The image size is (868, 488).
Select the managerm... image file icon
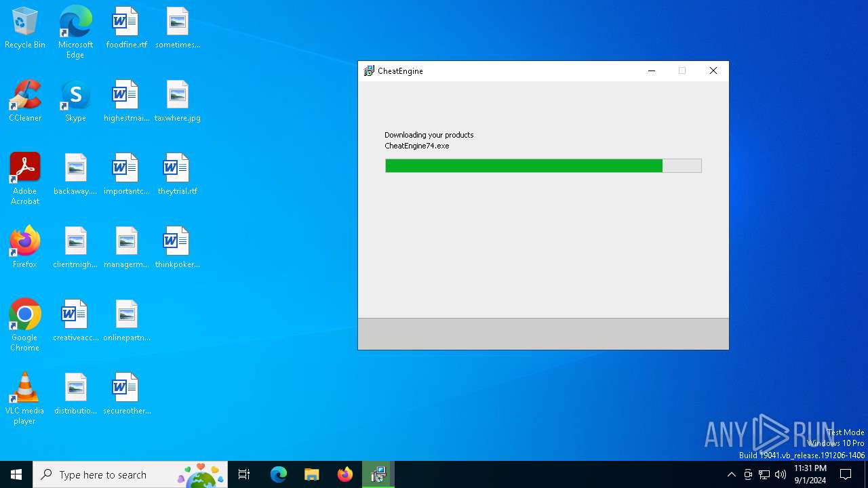tap(126, 248)
